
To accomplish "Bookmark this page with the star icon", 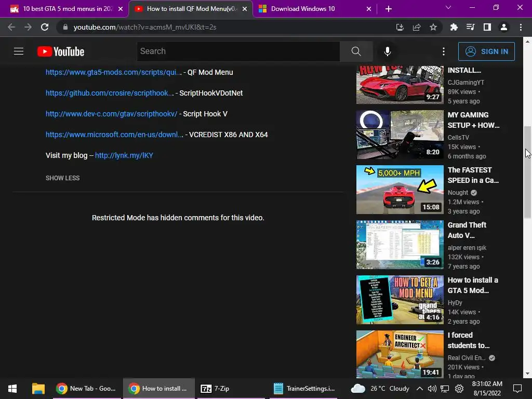I will tap(433, 27).
